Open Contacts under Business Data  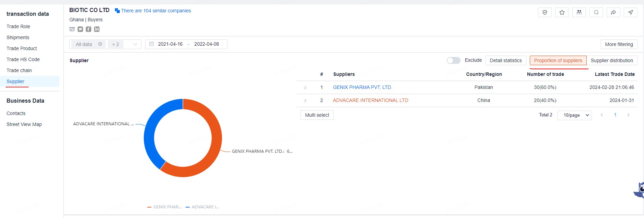(16, 113)
